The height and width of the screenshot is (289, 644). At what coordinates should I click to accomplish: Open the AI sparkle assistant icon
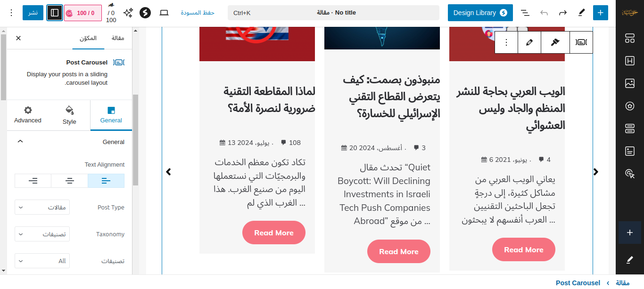[x=128, y=13]
